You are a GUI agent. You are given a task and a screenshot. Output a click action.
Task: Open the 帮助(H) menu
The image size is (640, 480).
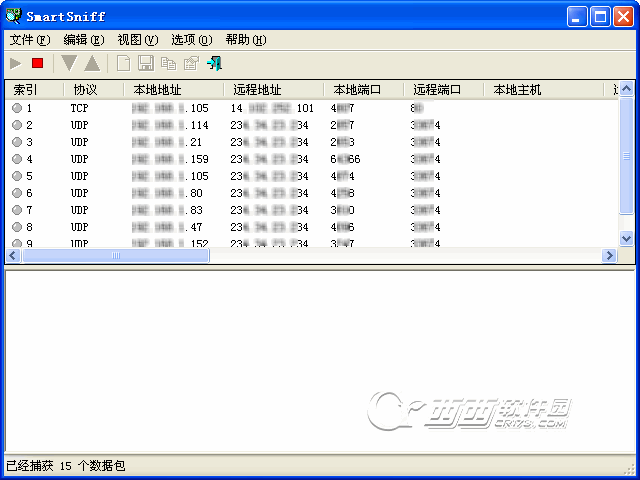click(246, 40)
